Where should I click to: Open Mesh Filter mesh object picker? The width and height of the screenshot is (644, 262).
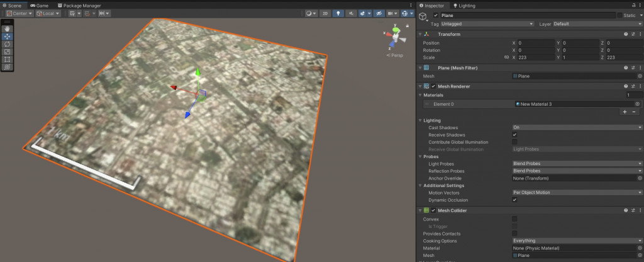[640, 76]
